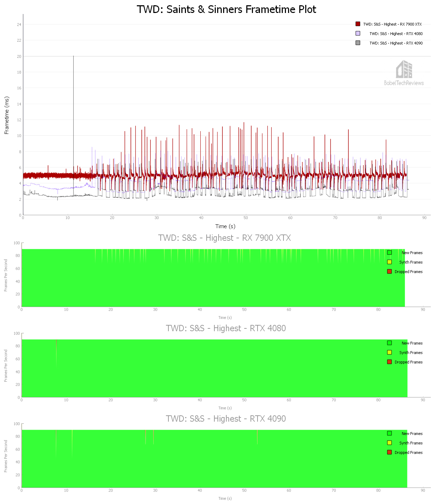
Task: Click the 'TWD: S&S - Highest - RX 7900 XTX' chart heading
Action: click(x=225, y=238)
